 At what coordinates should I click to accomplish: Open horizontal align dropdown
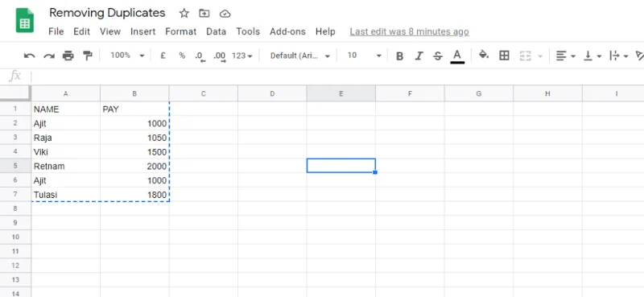point(566,56)
